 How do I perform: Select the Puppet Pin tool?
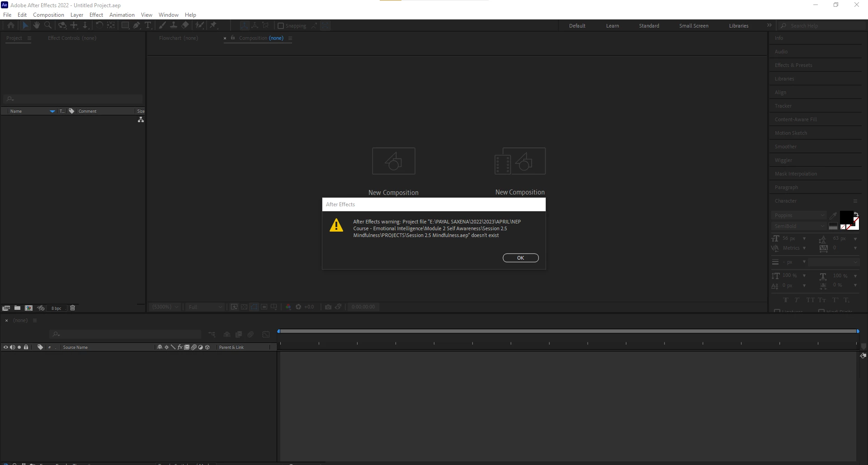click(213, 25)
